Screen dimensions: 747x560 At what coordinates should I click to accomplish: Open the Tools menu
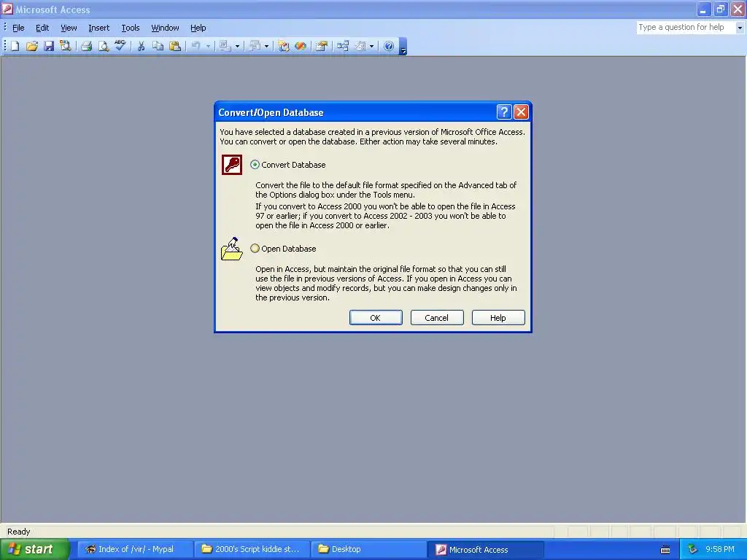click(130, 28)
